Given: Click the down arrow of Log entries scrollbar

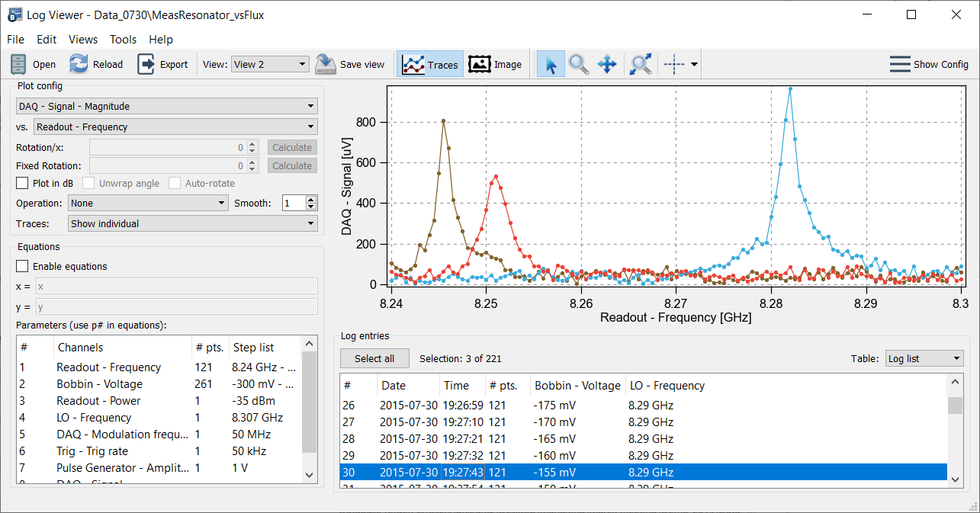Looking at the screenshot, I should [955, 479].
